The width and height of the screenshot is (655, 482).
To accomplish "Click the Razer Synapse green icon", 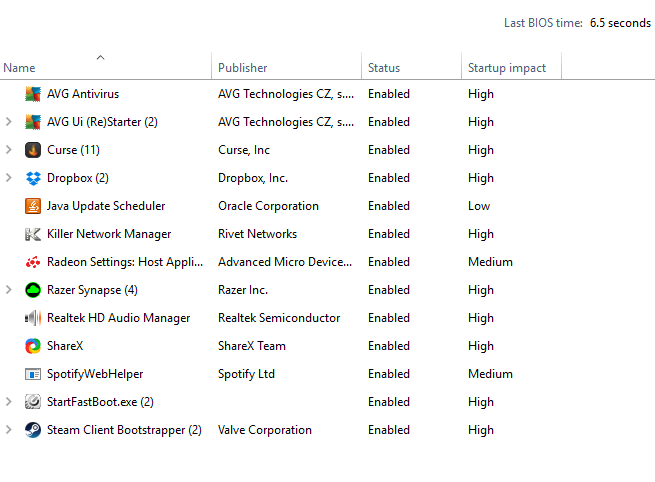I will pos(33,290).
